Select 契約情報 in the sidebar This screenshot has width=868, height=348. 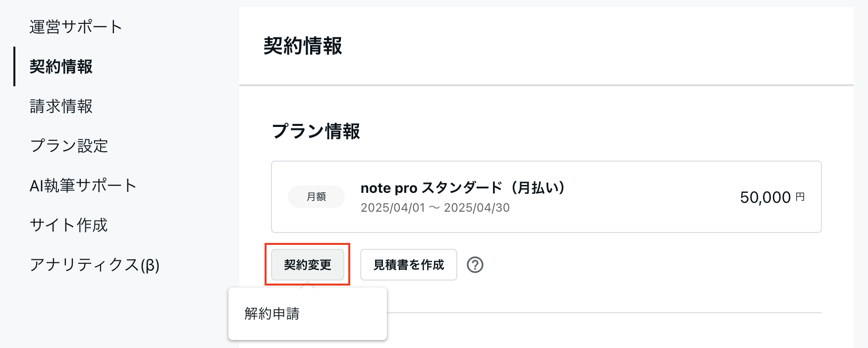(x=61, y=66)
